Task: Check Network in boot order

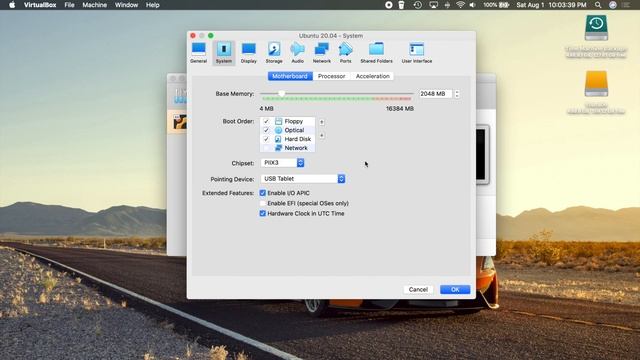Action: pyautogui.click(x=266, y=148)
